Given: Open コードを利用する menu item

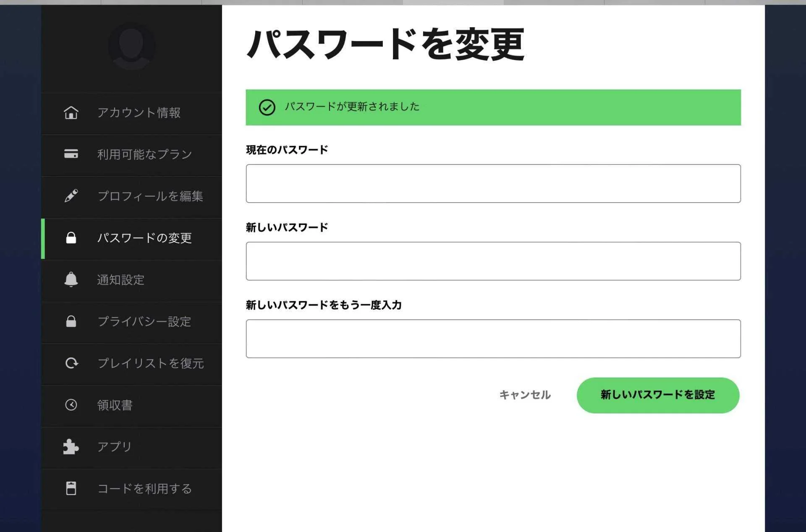Looking at the screenshot, I should point(131,489).
